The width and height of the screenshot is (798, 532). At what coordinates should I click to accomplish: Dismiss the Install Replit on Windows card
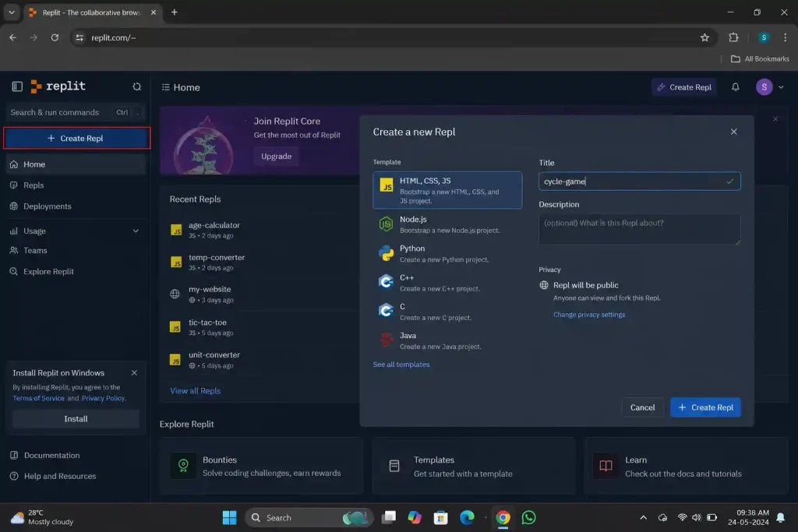tap(134, 373)
